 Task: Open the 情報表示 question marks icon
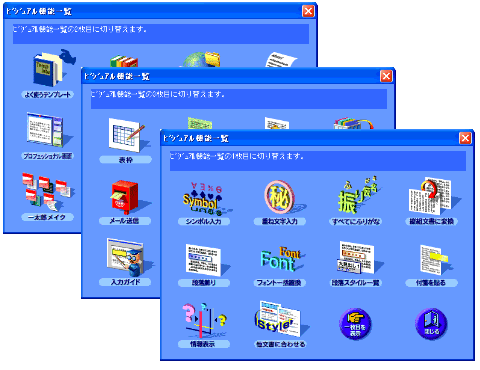tap(204, 321)
